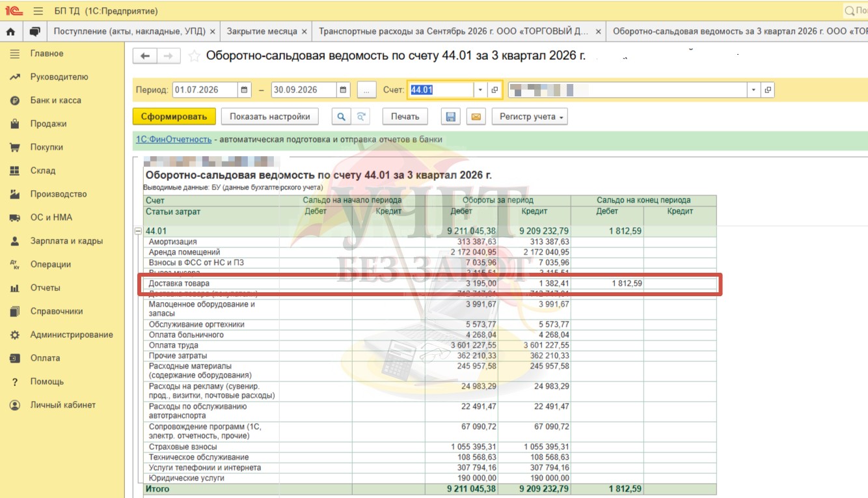
Task: Follow the 1С:ФинОтчетность link
Action: (174, 139)
